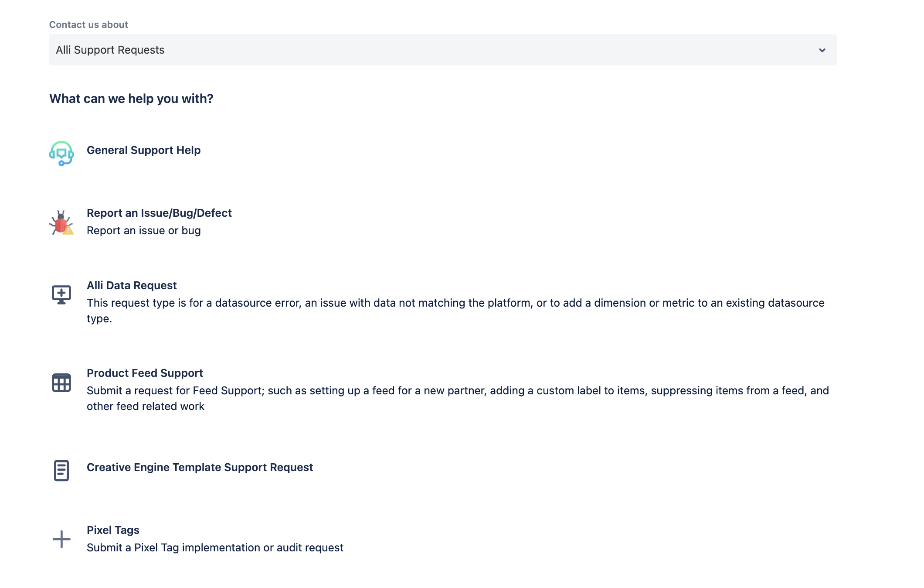
Task: Open Product Feed Support request type
Action: [145, 373]
